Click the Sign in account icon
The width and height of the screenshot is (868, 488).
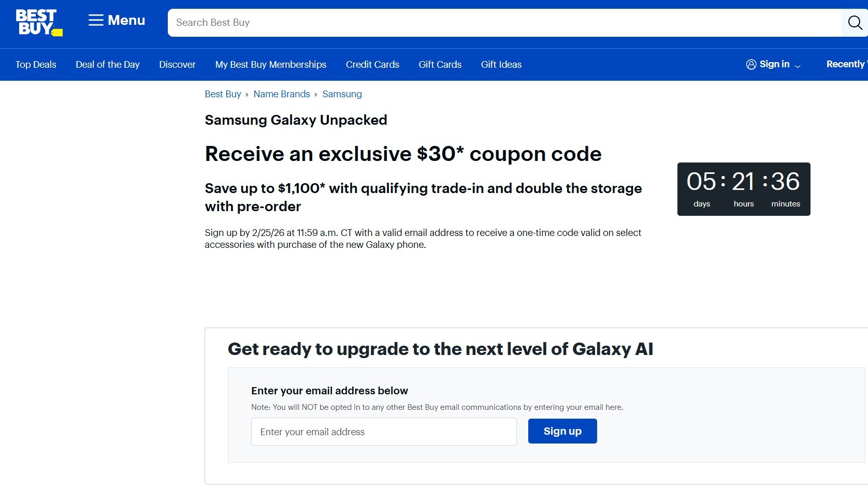[751, 64]
